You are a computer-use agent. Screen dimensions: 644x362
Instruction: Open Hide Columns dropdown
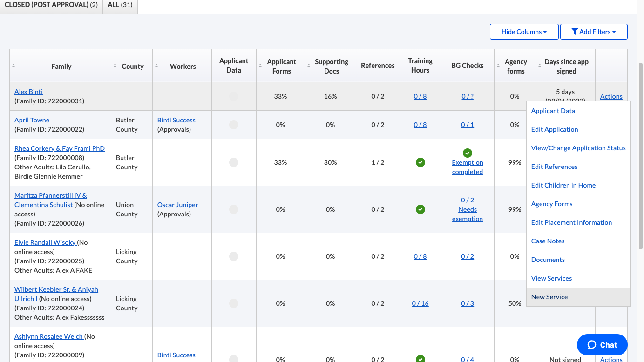(524, 32)
